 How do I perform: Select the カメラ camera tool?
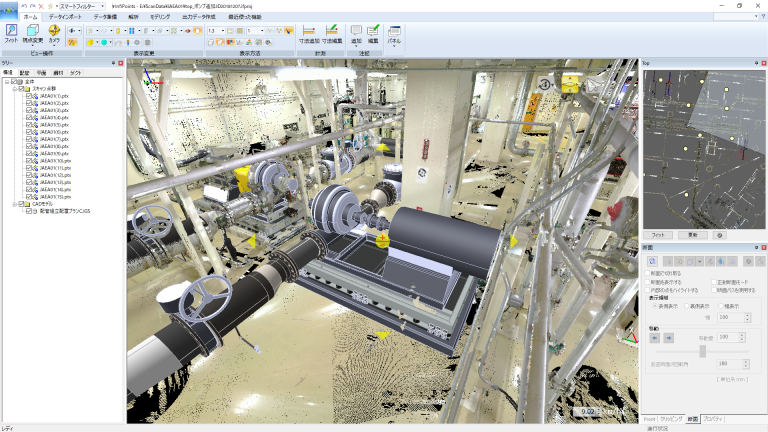(x=54, y=33)
